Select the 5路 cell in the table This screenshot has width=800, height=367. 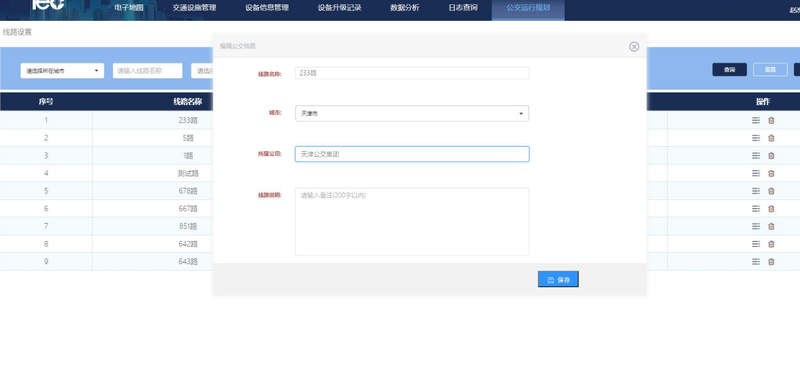tap(188, 138)
